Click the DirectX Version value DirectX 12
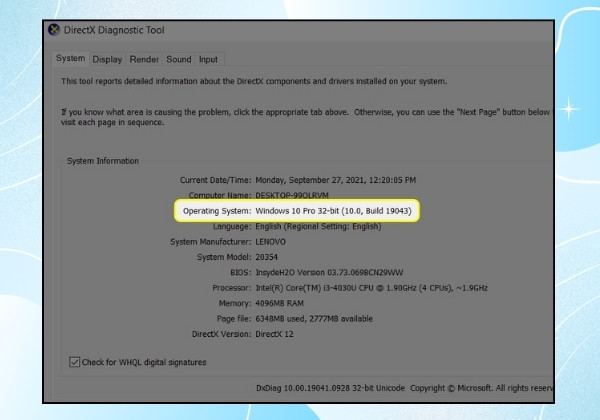Screen dimensions: 600x420 click(274, 334)
